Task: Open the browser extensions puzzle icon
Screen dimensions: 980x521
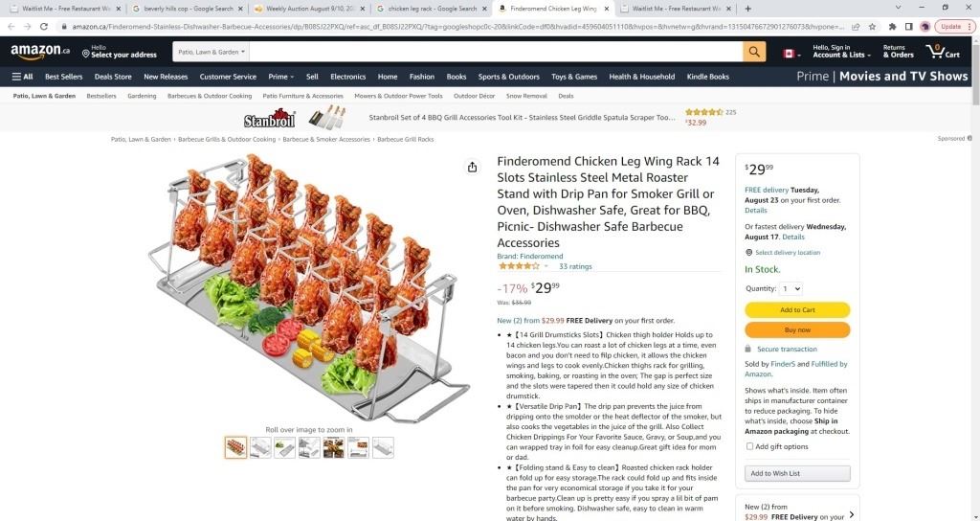Action: click(892, 27)
